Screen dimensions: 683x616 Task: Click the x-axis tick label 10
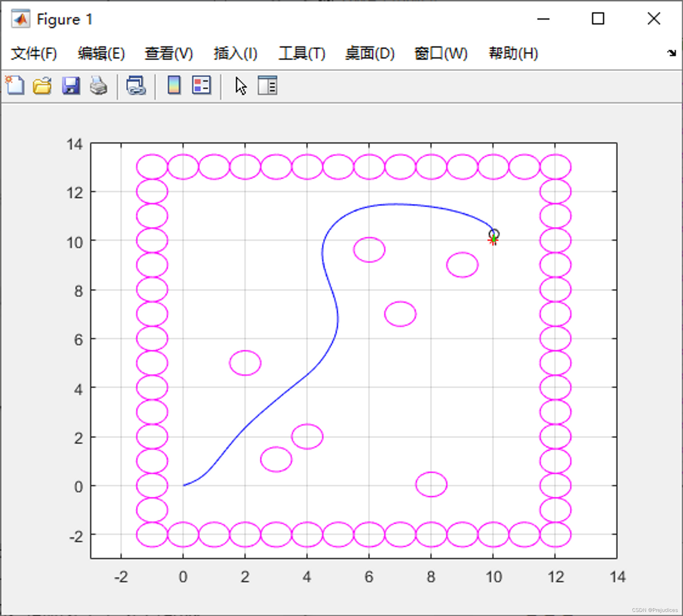pyautogui.click(x=493, y=577)
